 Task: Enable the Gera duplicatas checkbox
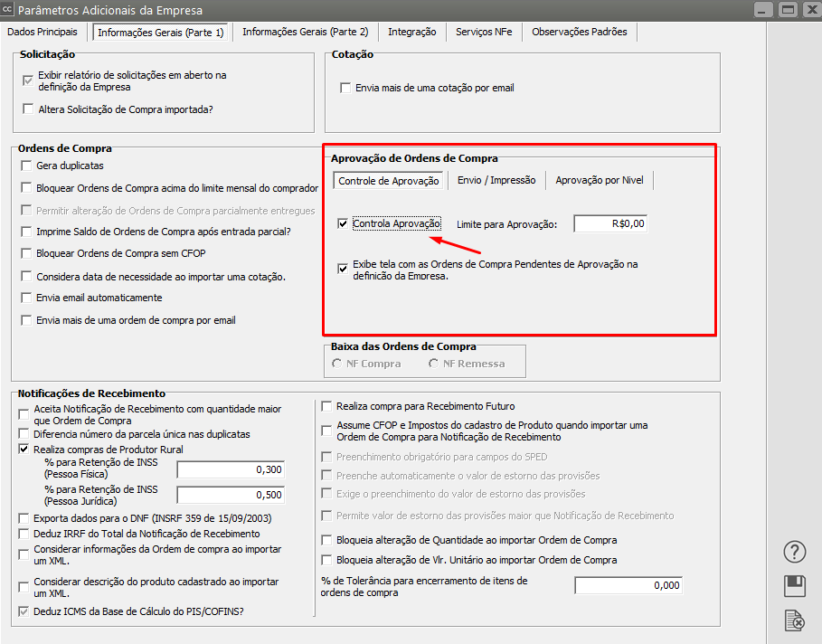pos(25,166)
